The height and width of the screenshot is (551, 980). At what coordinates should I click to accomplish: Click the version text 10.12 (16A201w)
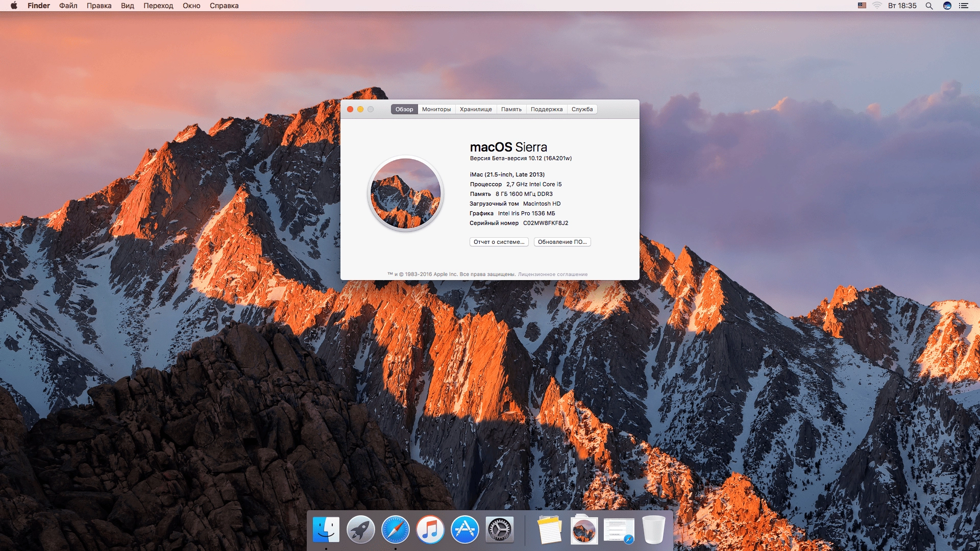[550, 158]
